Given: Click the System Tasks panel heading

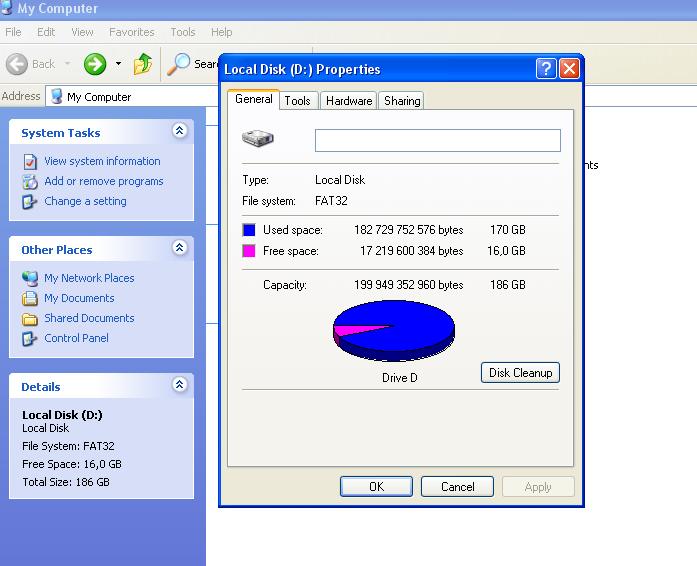Looking at the screenshot, I should pos(61,133).
